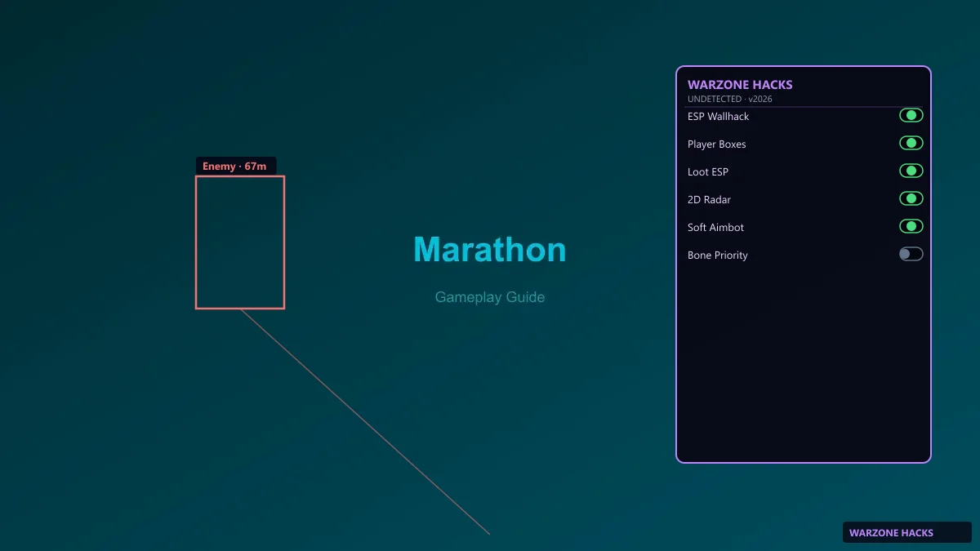The image size is (980, 551).
Task: Click the "Enemy · 67m" tag
Action: click(x=235, y=166)
